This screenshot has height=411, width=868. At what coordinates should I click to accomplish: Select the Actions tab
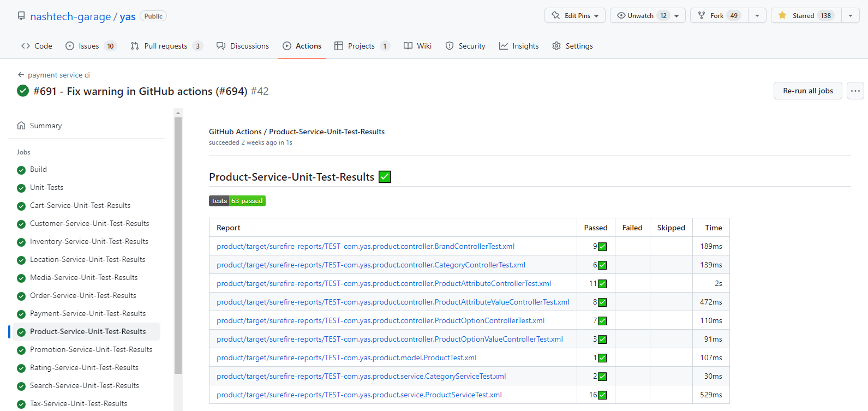click(x=302, y=46)
